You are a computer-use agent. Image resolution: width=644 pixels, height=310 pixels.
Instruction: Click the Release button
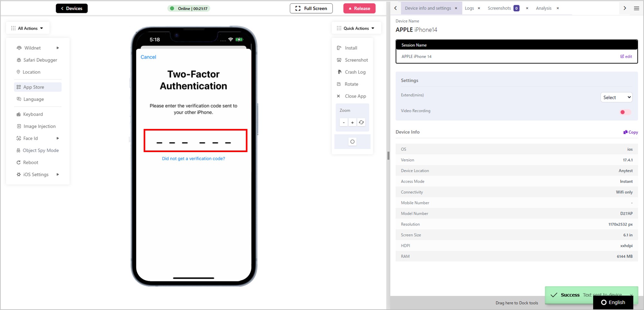pyautogui.click(x=359, y=8)
